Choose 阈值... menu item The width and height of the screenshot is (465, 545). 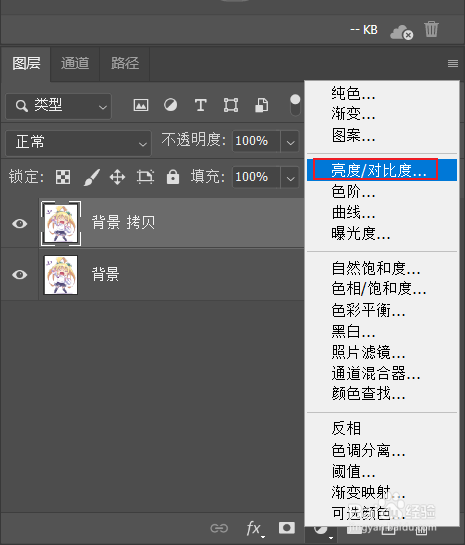382,471
